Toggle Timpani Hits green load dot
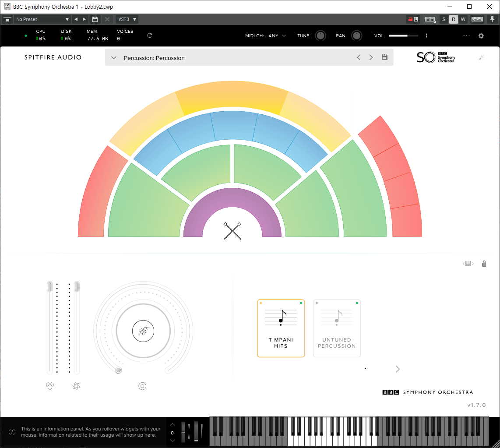This screenshot has height=448, width=500. (301, 303)
